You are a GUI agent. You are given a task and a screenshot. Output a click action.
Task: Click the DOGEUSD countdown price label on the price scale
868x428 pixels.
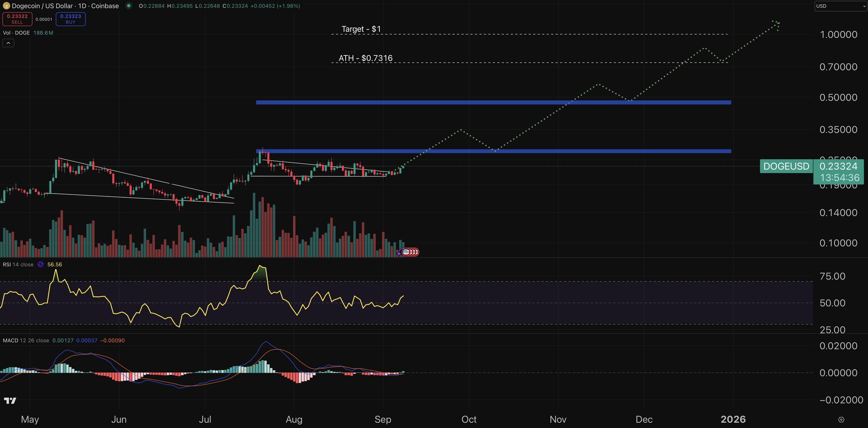click(x=839, y=172)
